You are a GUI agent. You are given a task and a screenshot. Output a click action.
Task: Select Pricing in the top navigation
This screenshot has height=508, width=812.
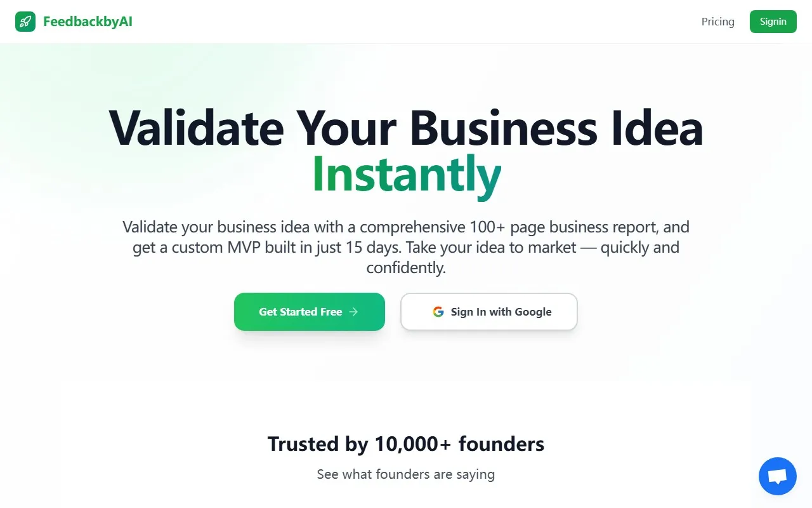click(717, 21)
